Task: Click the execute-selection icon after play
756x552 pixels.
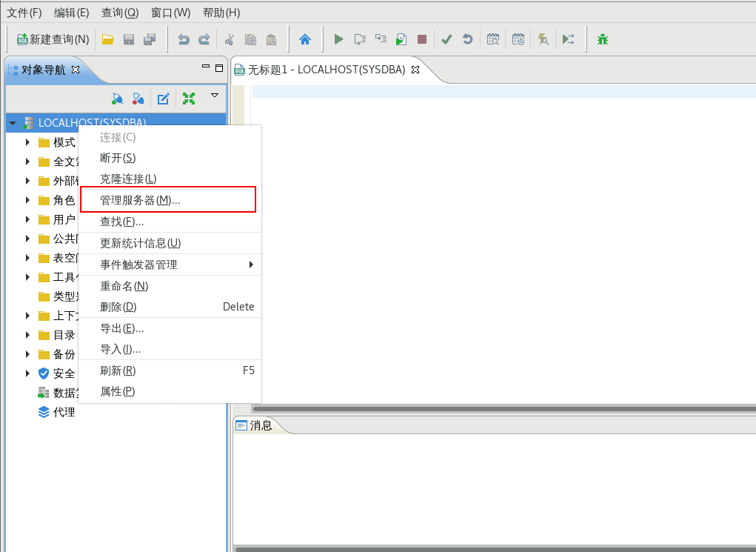Action: [x=360, y=39]
